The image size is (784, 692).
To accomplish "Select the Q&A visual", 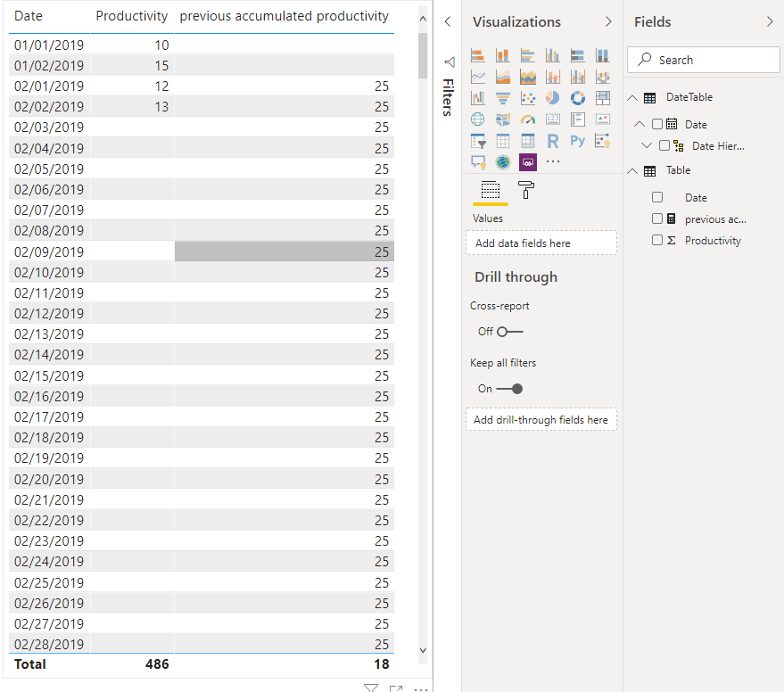I will [x=478, y=162].
